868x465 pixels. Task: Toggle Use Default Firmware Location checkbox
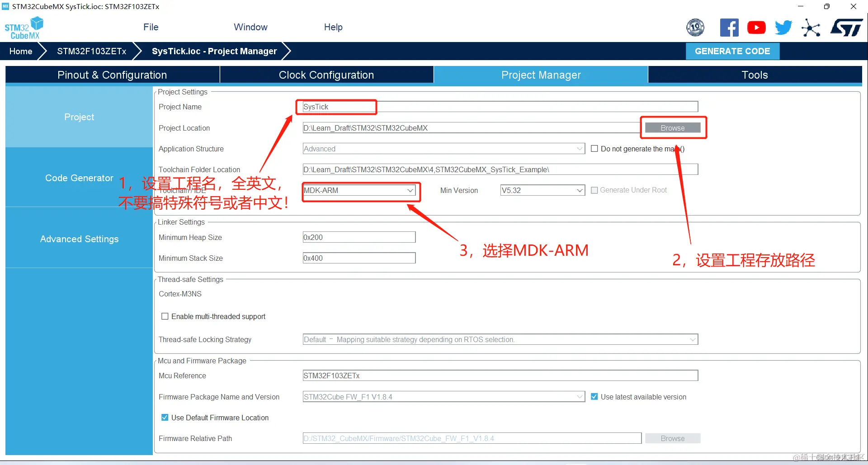coord(165,418)
